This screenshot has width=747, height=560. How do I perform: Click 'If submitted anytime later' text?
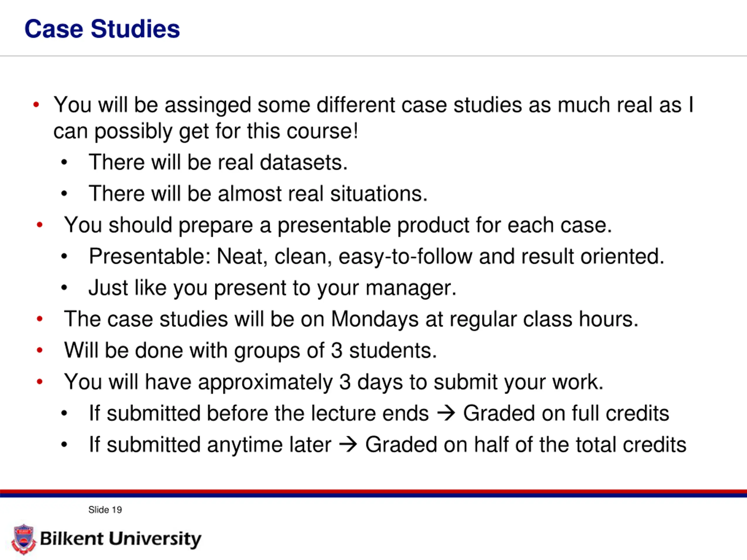[210, 444]
